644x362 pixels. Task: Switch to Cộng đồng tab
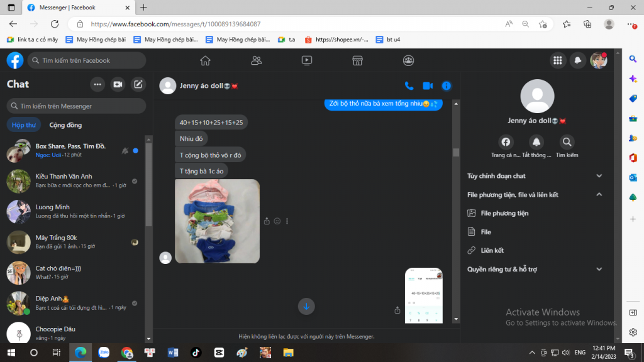tap(65, 124)
